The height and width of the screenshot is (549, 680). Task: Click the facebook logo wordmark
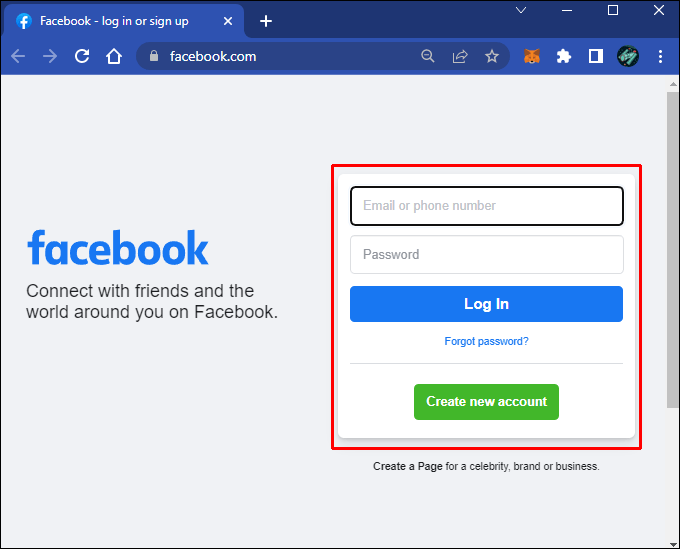118,248
